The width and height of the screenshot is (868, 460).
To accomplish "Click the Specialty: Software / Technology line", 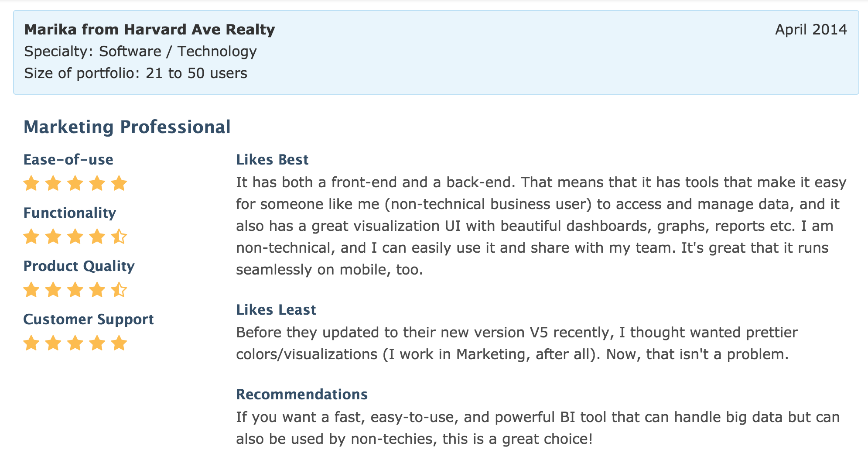I will pyautogui.click(x=140, y=51).
